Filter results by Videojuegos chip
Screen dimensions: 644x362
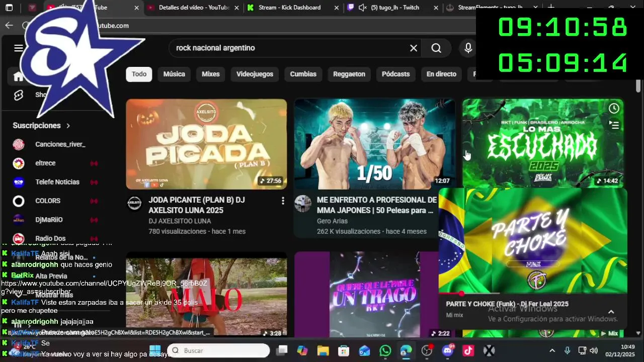[x=255, y=74]
